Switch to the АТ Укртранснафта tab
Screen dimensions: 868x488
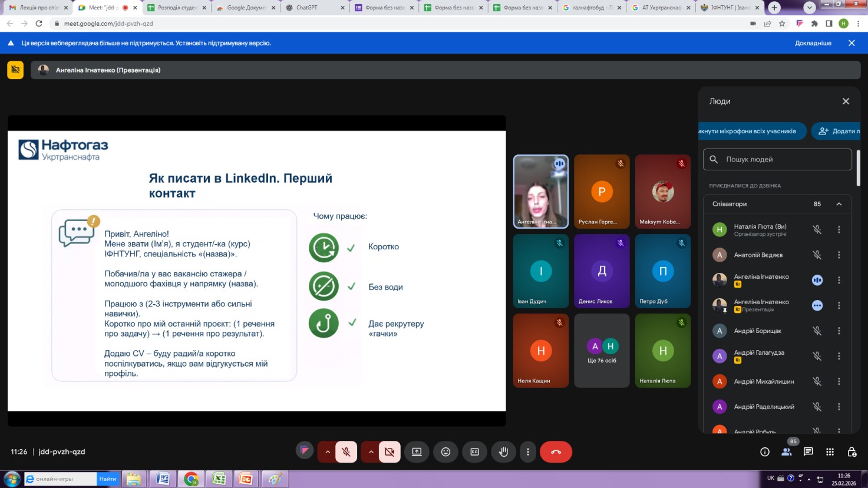point(660,8)
